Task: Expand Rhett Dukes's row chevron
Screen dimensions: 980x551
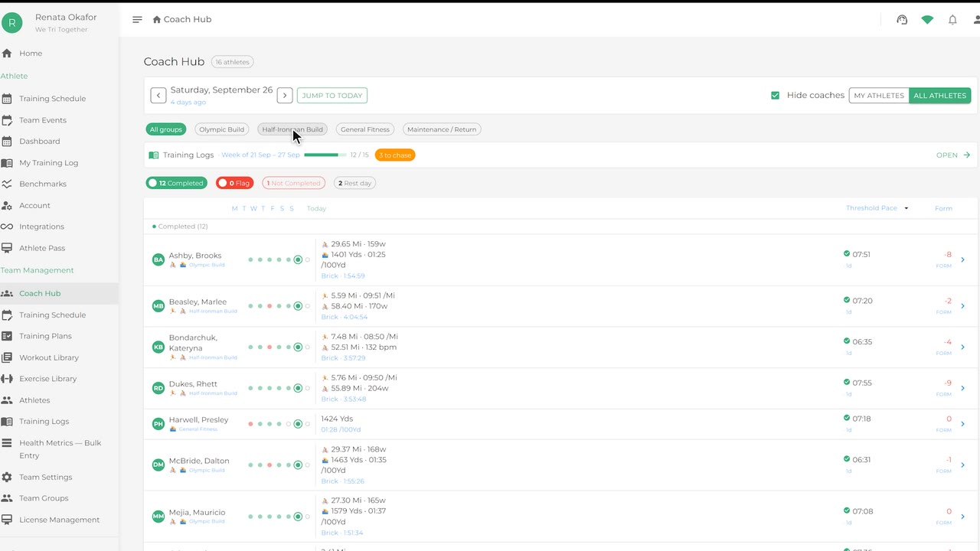Action: tap(962, 389)
